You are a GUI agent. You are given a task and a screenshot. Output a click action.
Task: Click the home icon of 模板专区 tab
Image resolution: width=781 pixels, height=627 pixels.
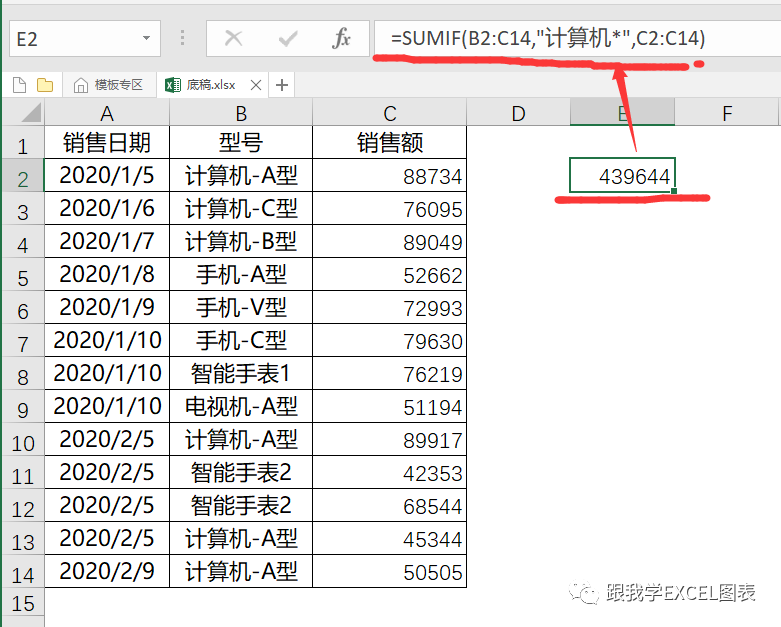[x=81, y=86]
